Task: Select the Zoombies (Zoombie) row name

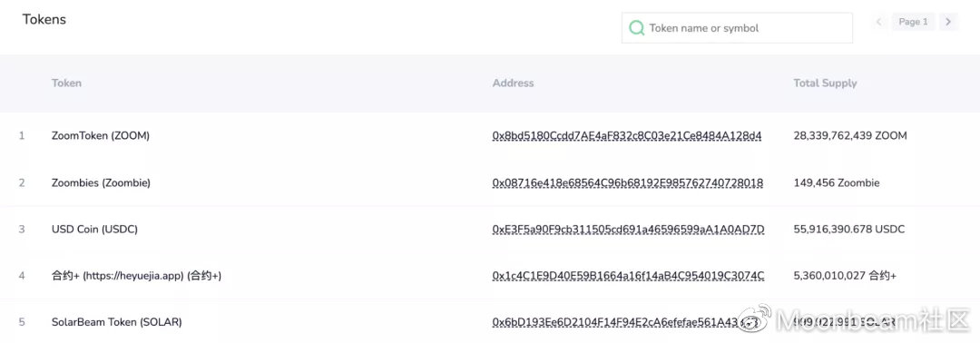Action: [x=102, y=183]
